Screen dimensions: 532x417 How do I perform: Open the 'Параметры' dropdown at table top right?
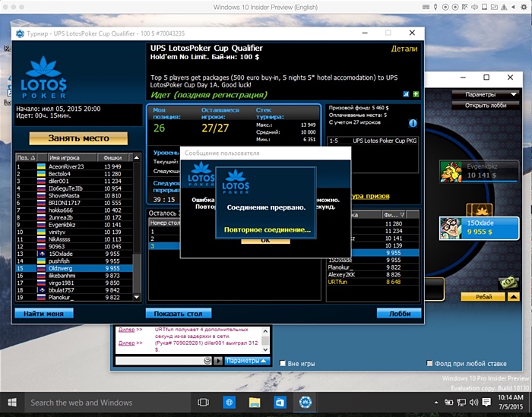[486, 94]
